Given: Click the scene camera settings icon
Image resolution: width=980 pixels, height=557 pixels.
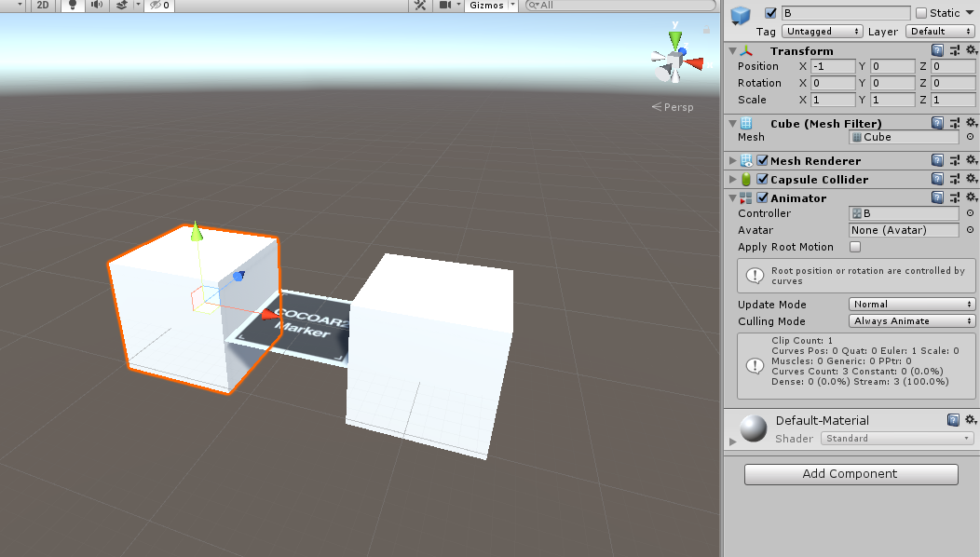Looking at the screenshot, I should [444, 5].
